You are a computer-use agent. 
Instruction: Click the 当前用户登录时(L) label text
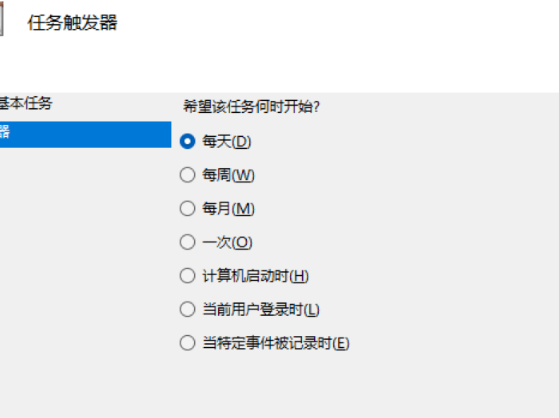point(261,309)
